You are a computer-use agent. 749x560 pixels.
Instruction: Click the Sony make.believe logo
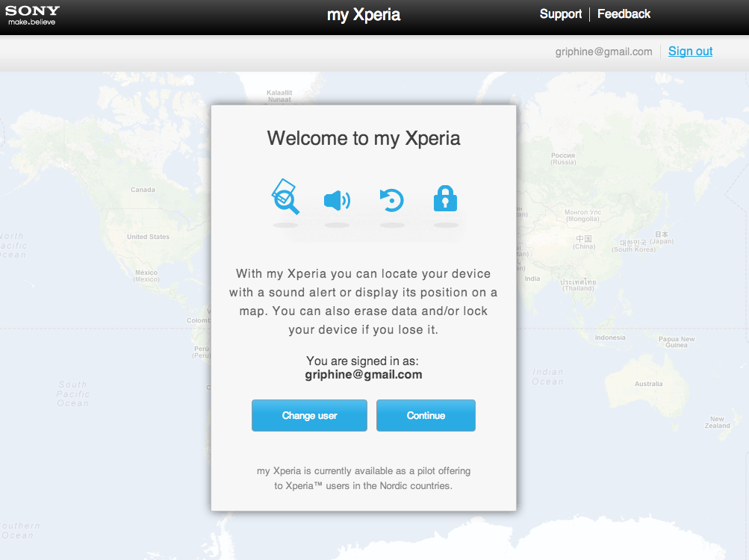pyautogui.click(x=32, y=15)
